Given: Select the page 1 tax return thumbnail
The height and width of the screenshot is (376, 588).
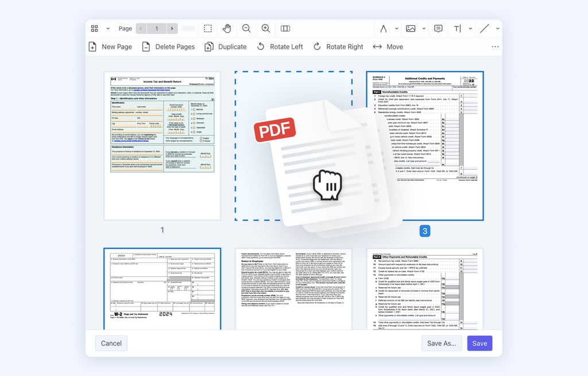Looking at the screenshot, I should (162, 145).
